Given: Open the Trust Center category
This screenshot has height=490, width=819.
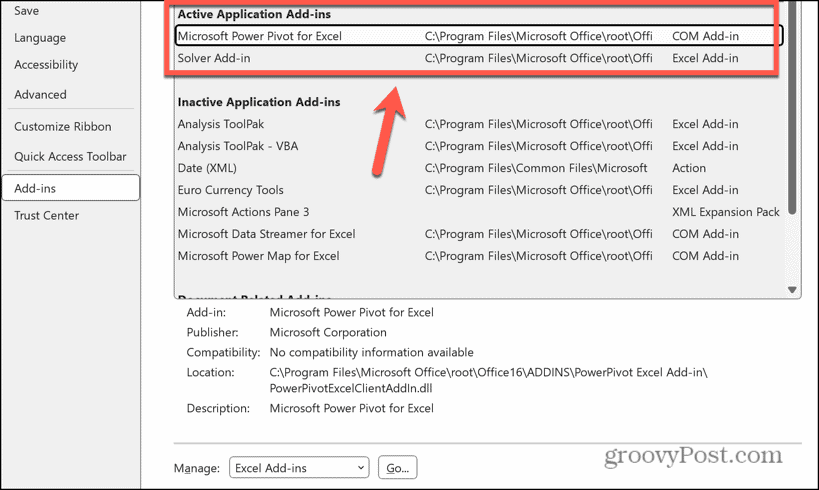Looking at the screenshot, I should 46,215.
